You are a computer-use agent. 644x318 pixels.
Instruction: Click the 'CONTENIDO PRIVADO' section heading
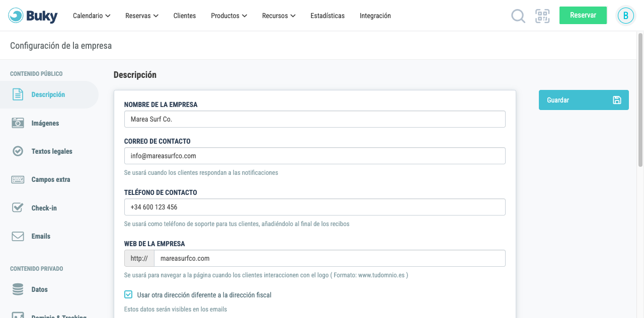[x=37, y=269]
